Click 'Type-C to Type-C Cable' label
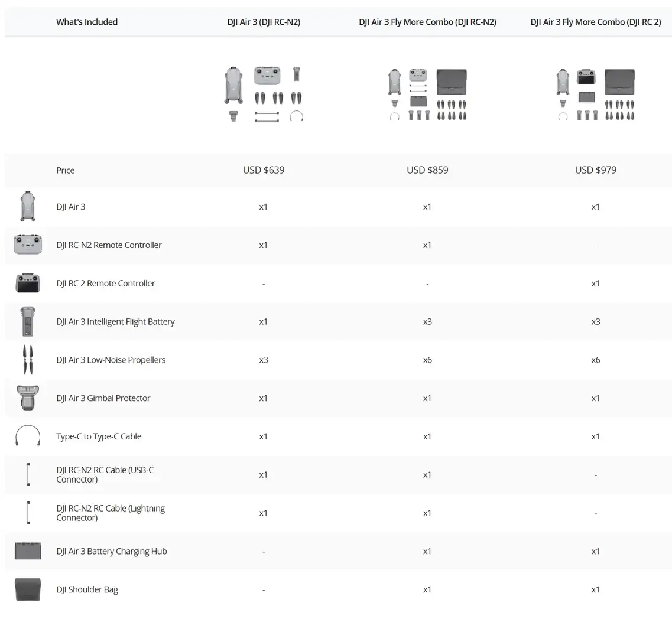672x619 pixels. tap(99, 436)
